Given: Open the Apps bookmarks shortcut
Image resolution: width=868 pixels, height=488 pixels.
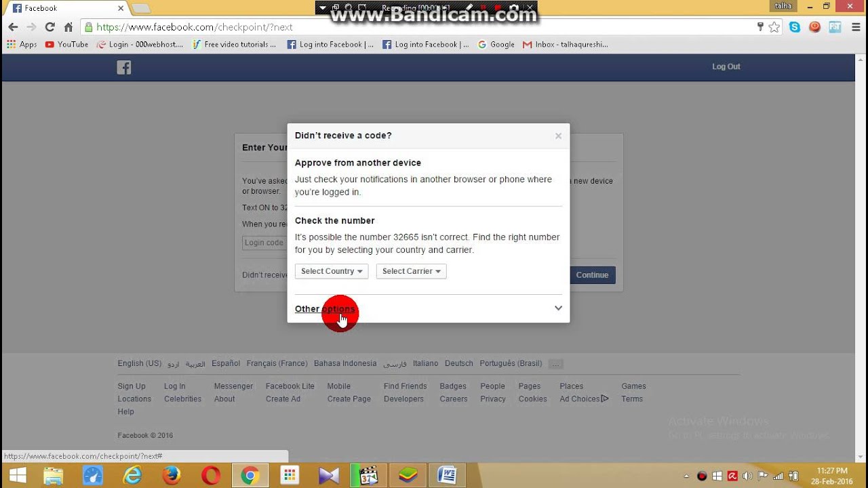Looking at the screenshot, I should point(22,45).
